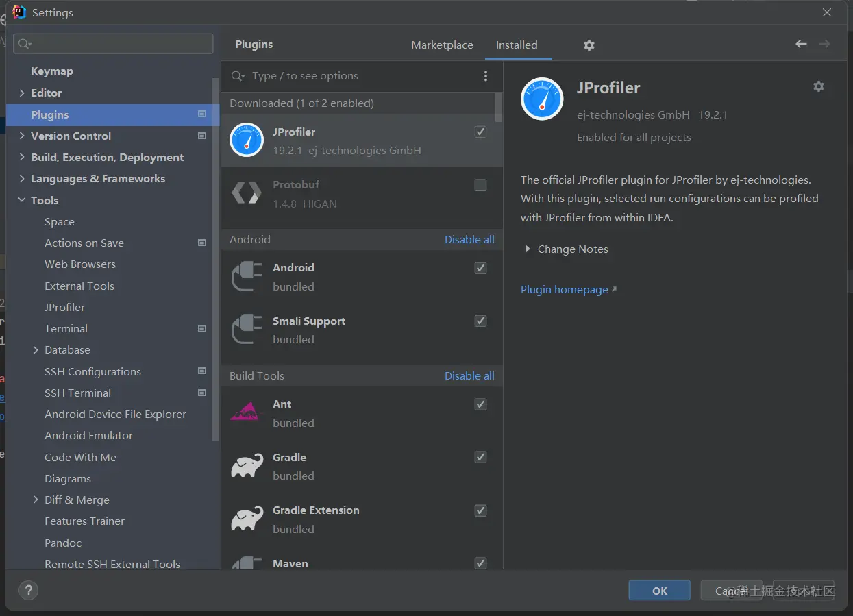Click the magnifier icon in settings search
Viewport: 853px width, 616px height.
click(25, 44)
